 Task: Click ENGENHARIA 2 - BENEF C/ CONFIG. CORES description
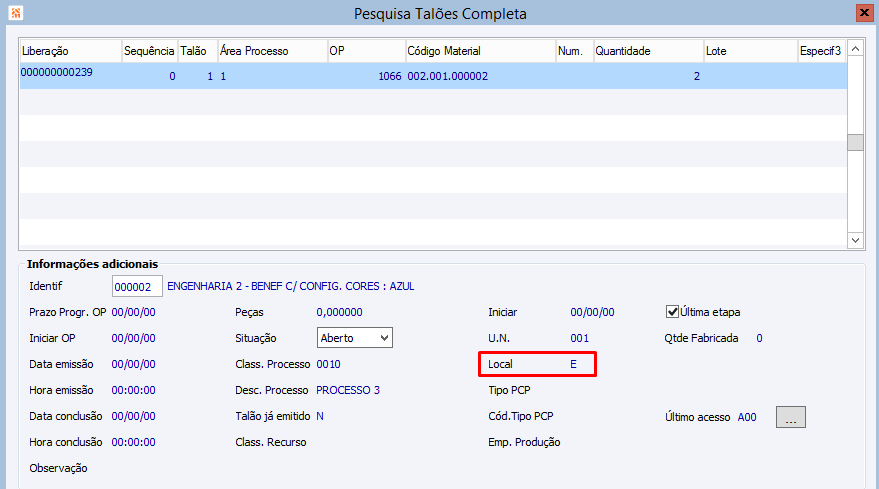coord(290,286)
